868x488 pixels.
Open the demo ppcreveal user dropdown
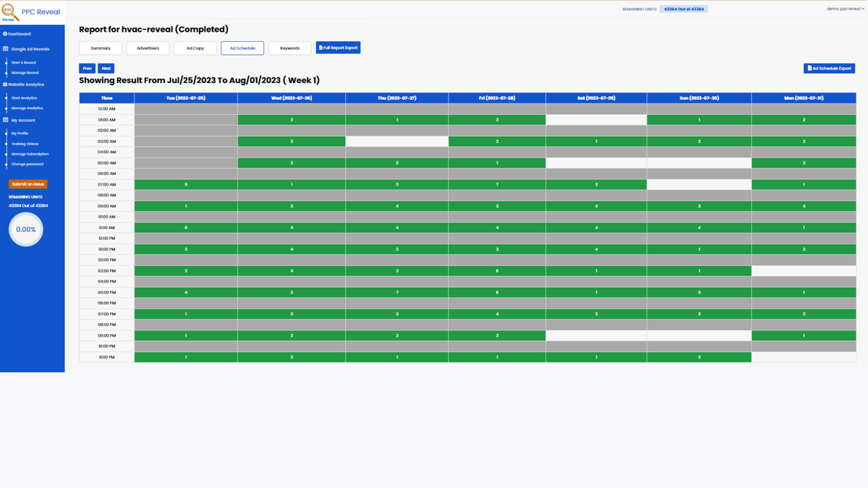[845, 9]
